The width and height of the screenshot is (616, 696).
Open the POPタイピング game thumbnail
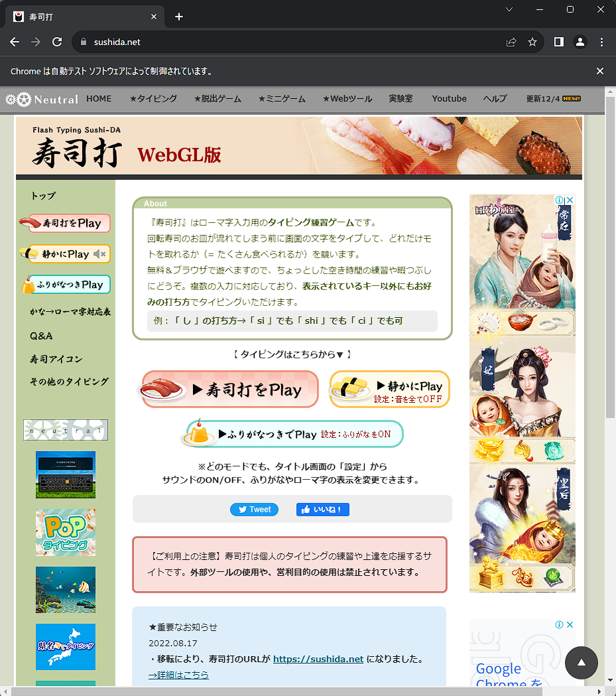coord(65,532)
